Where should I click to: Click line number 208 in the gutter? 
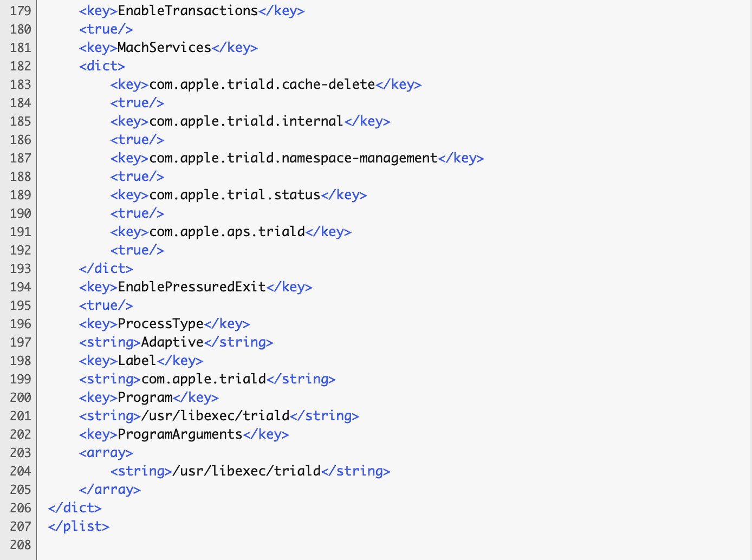point(21,545)
